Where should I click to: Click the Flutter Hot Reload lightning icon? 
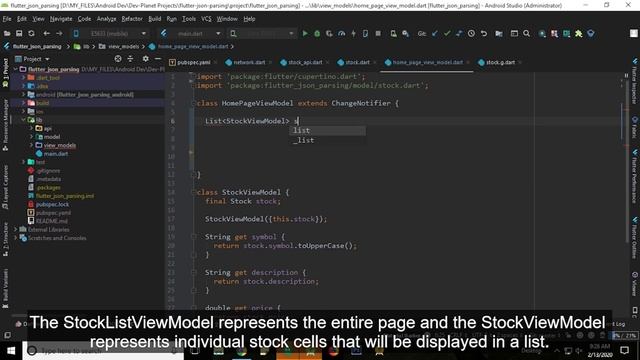click(x=353, y=33)
